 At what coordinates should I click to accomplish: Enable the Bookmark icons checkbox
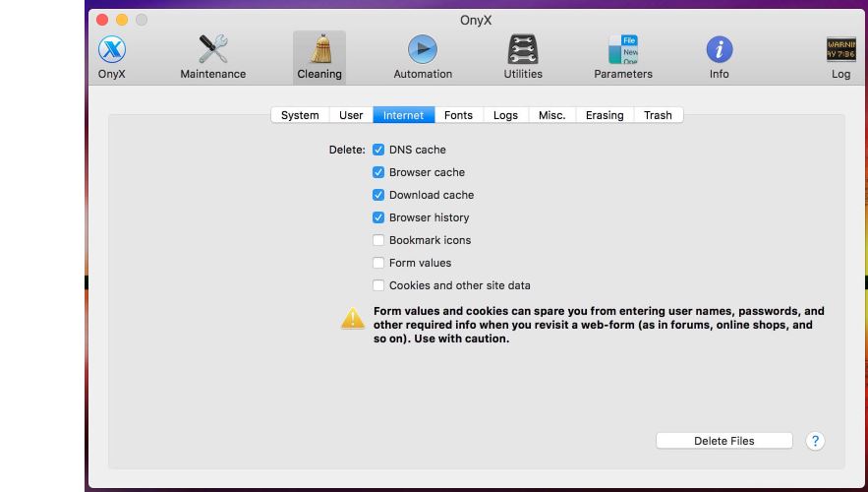click(378, 240)
